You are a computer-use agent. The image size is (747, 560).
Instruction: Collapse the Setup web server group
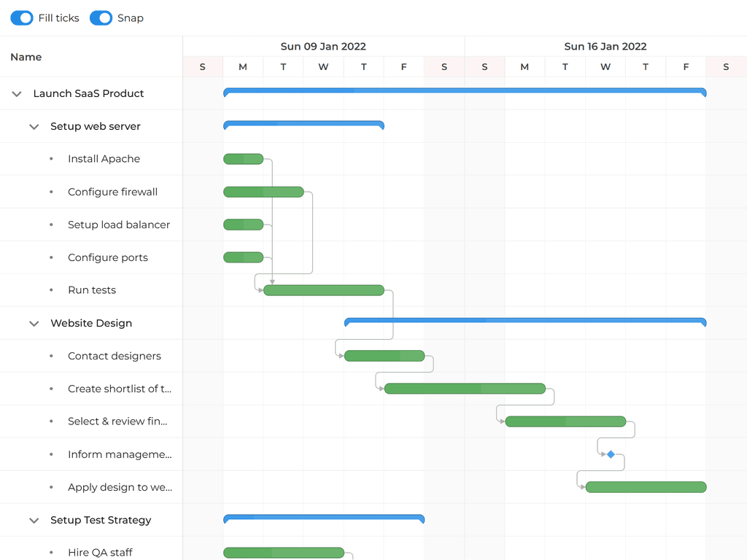coord(34,126)
